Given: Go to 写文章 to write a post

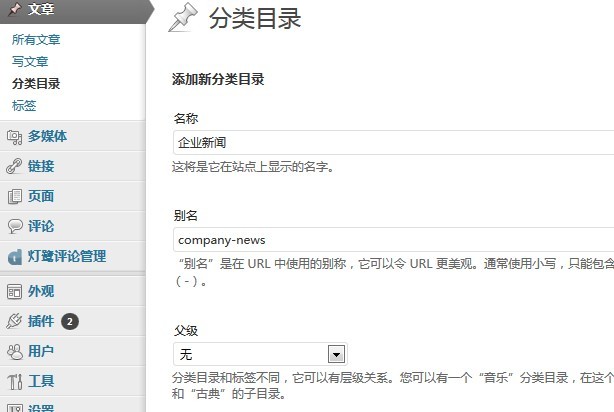Looking at the screenshot, I should click(30, 62).
